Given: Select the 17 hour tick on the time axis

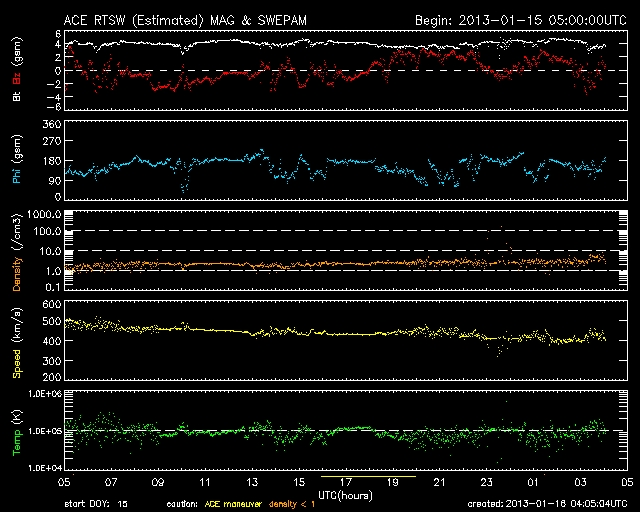Looking at the screenshot, I should coord(346,481).
